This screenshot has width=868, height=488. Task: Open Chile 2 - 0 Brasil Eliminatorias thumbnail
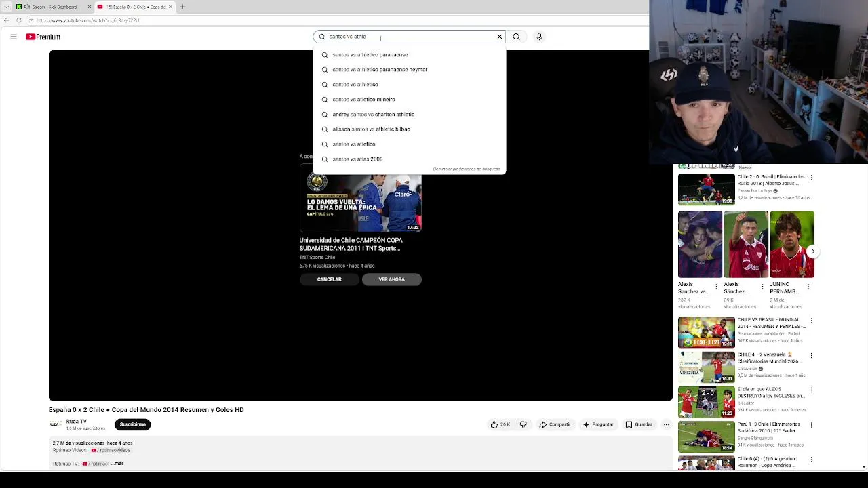click(706, 189)
